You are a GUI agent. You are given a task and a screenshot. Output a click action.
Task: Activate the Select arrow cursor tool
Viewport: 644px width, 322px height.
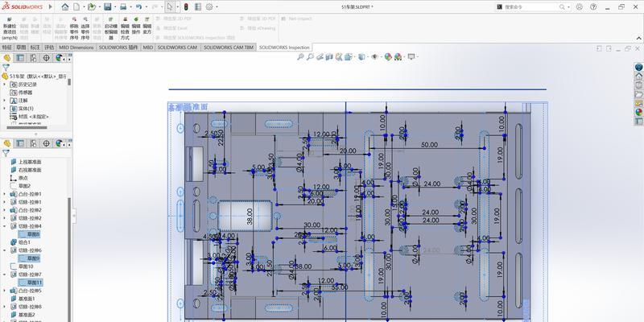click(170, 7)
